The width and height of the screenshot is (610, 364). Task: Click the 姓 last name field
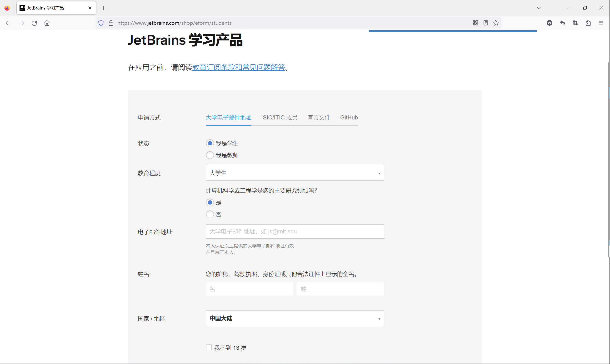point(340,289)
